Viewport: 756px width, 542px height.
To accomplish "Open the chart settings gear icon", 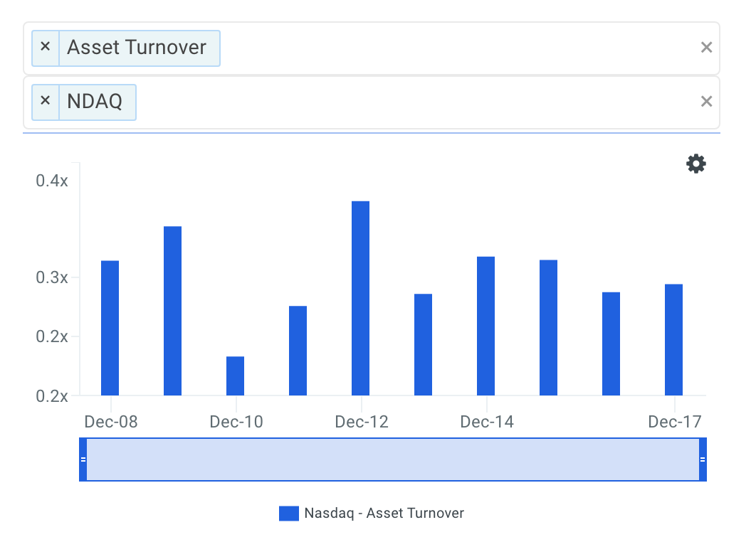I will coord(695,164).
